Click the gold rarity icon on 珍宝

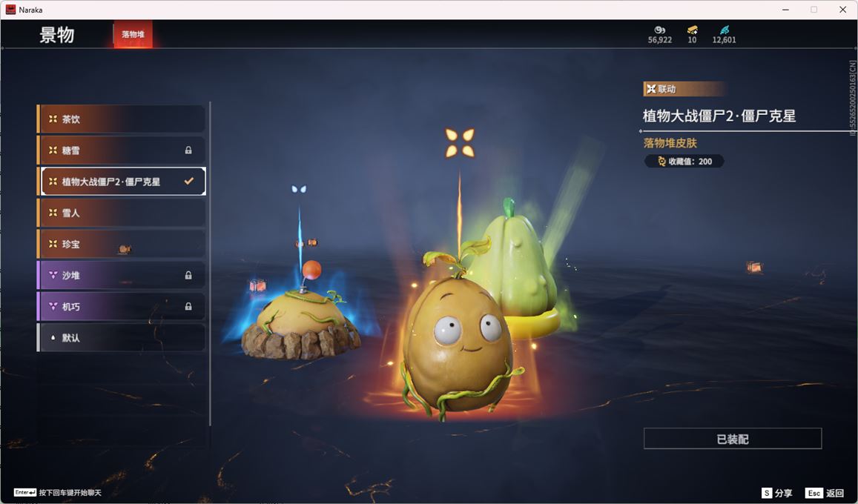point(53,244)
